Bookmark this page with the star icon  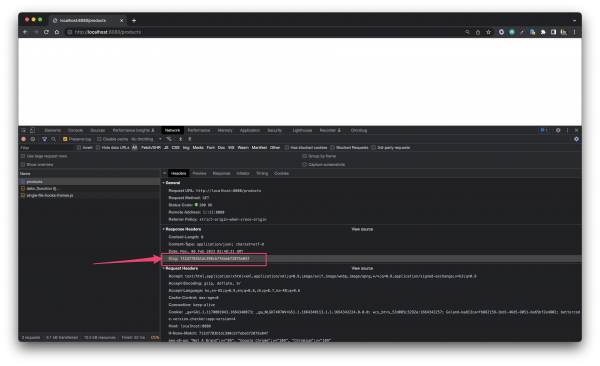488,32
